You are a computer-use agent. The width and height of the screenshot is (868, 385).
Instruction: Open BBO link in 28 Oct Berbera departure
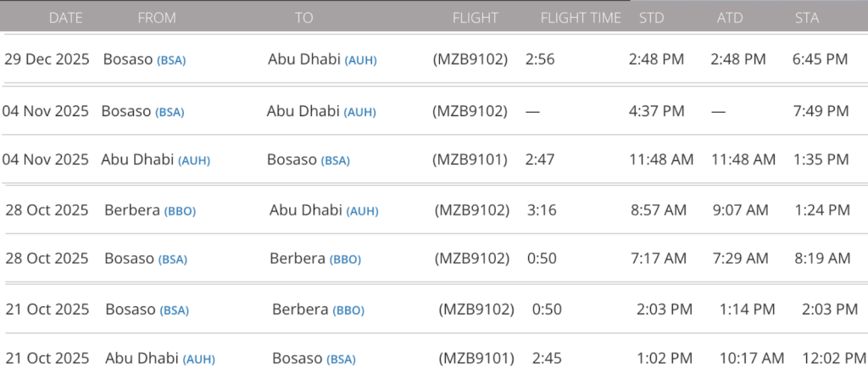point(179,211)
